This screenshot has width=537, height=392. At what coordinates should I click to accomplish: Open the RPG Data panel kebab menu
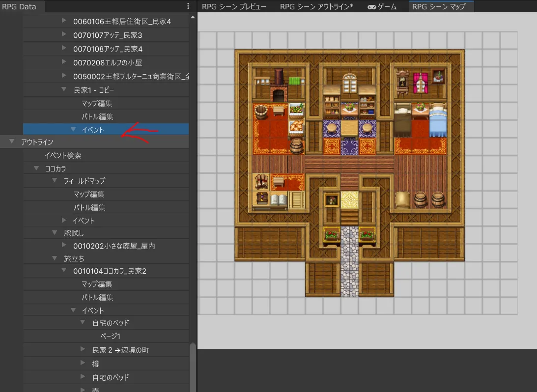point(188,6)
